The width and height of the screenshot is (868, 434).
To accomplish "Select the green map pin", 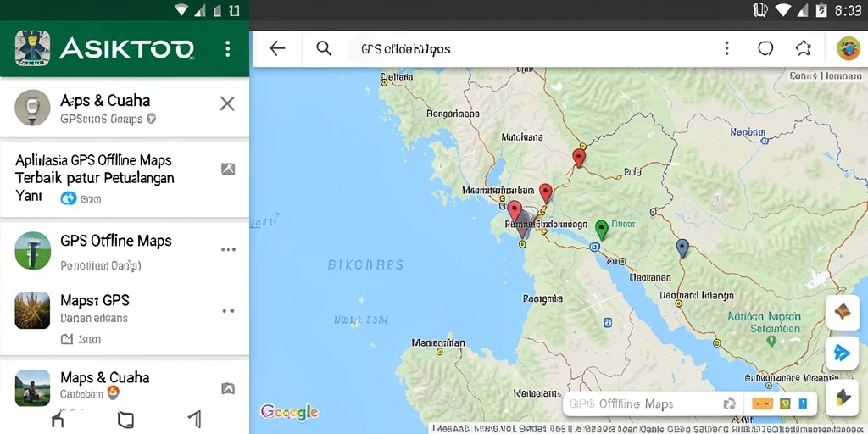I will [x=601, y=229].
